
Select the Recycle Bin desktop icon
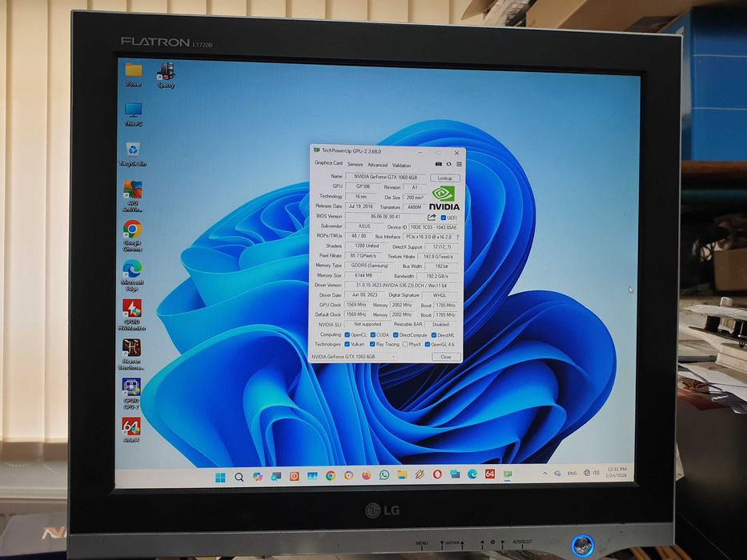133,154
